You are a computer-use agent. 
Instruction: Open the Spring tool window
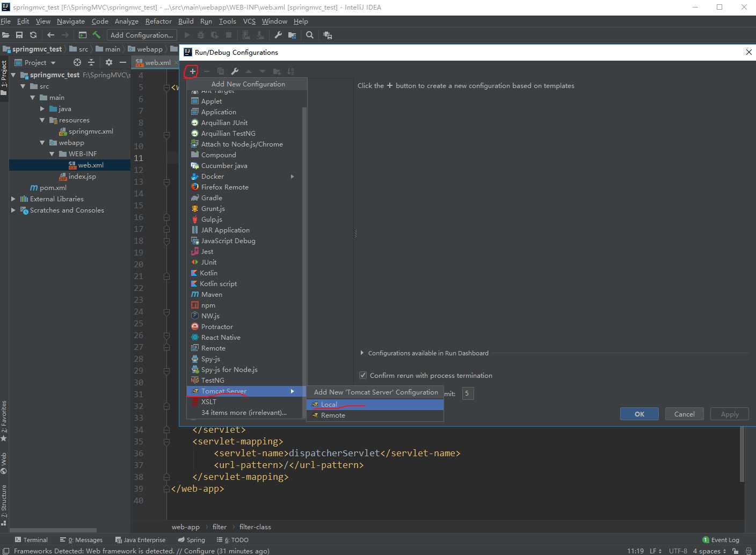192,540
